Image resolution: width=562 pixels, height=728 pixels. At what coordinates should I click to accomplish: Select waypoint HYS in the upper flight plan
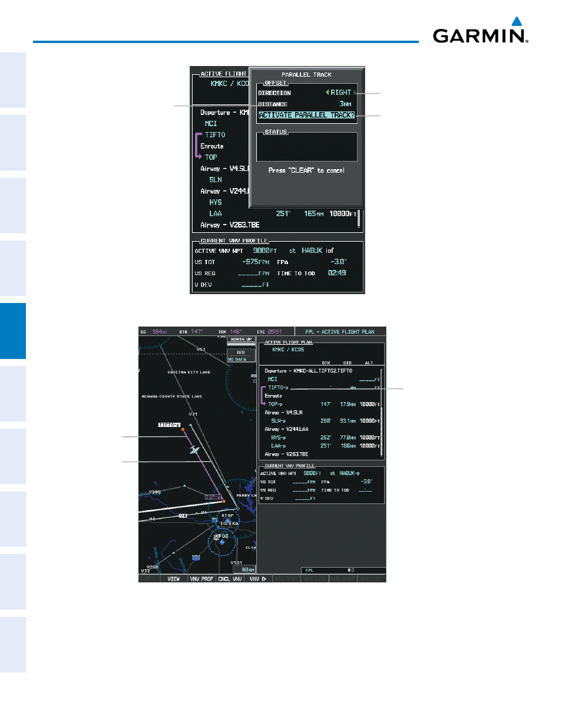pyautogui.click(x=216, y=202)
